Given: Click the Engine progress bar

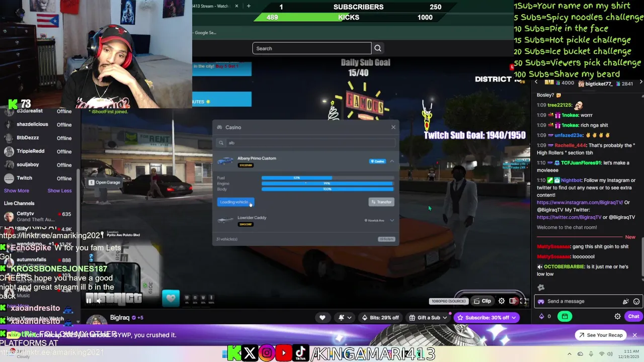Looking at the screenshot, I should (x=328, y=184).
